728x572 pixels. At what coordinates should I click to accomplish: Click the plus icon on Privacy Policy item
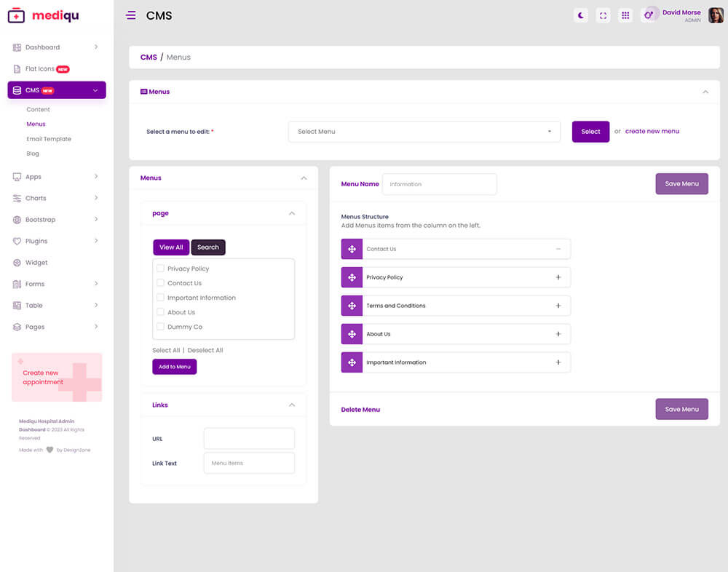point(558,277)
